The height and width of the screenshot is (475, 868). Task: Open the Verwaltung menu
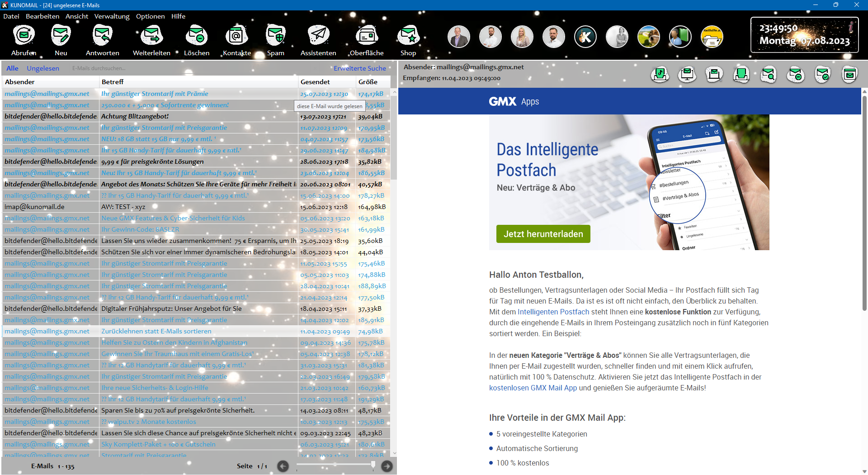pos(112,16)
